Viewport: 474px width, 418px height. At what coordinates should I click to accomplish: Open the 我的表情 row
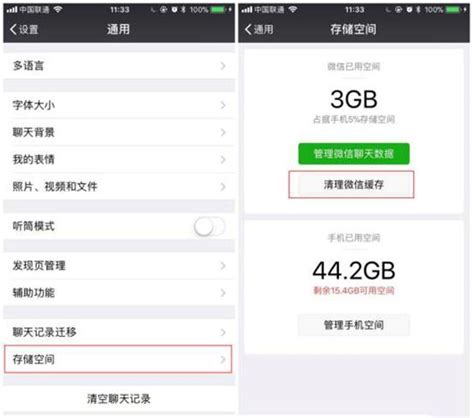119,159
